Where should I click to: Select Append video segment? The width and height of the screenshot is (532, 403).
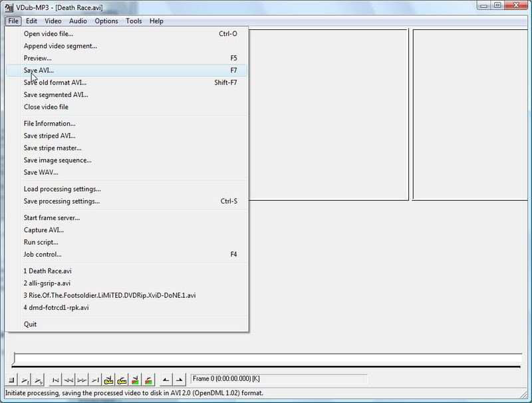(x=127, y=46)
